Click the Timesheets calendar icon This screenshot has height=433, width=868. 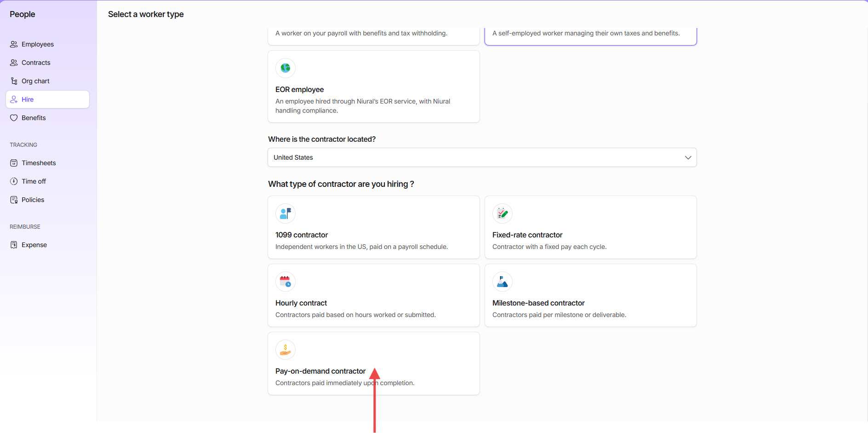tap(14, 163)
